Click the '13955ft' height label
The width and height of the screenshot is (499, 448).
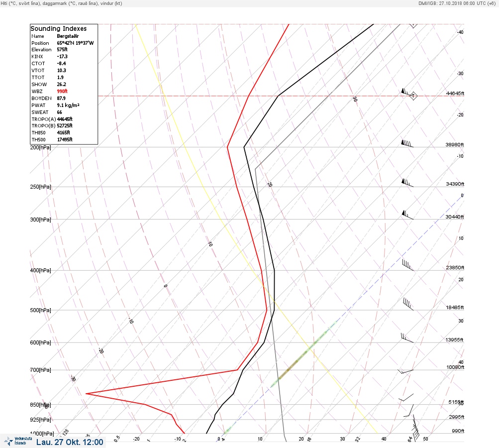coord(454,340)
